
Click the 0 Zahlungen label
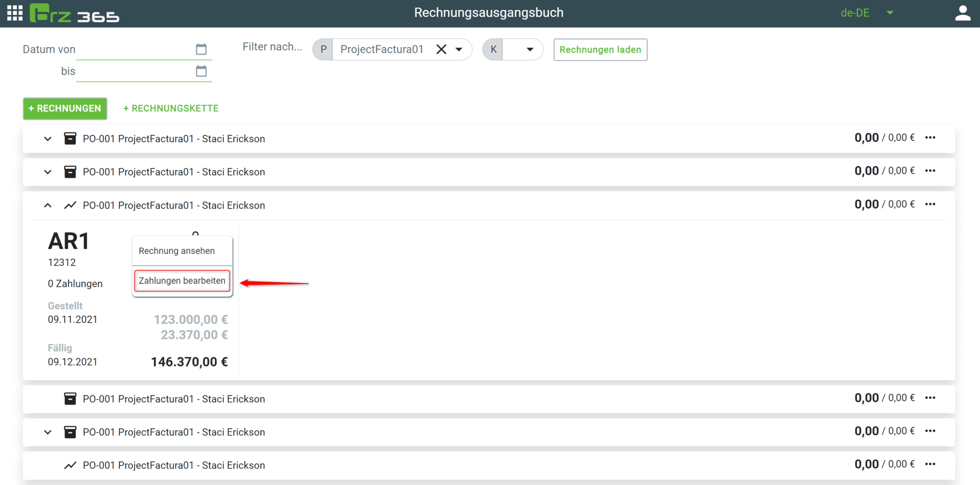pos(75,284)
